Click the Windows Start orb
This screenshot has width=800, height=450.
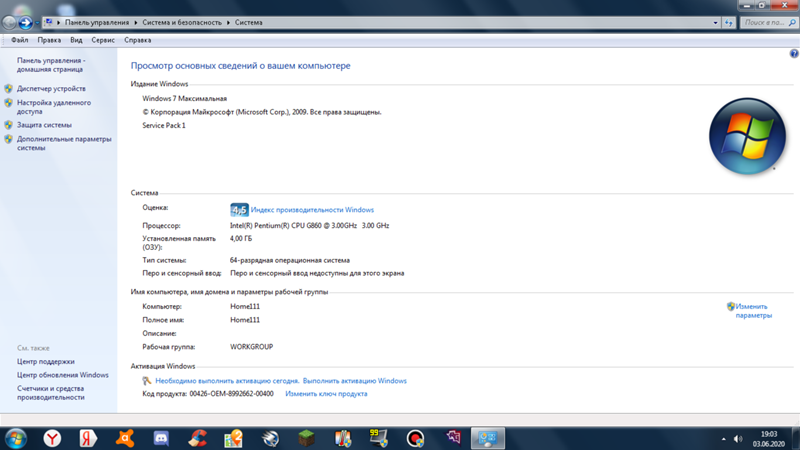(x=15, y=438)
